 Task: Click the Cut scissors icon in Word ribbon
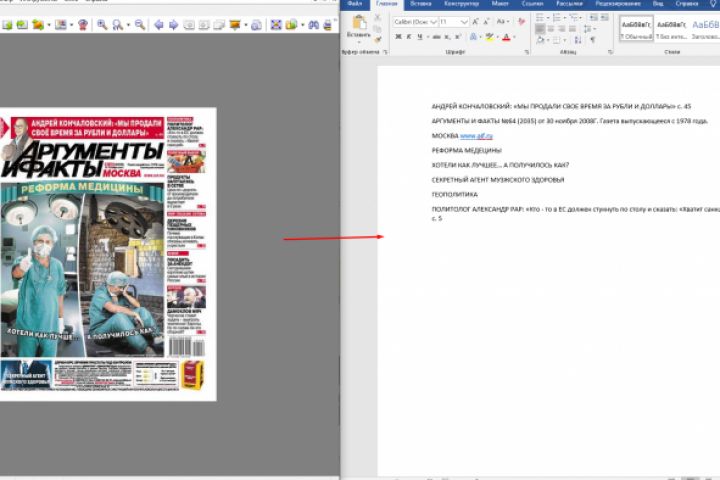point(377,17)
